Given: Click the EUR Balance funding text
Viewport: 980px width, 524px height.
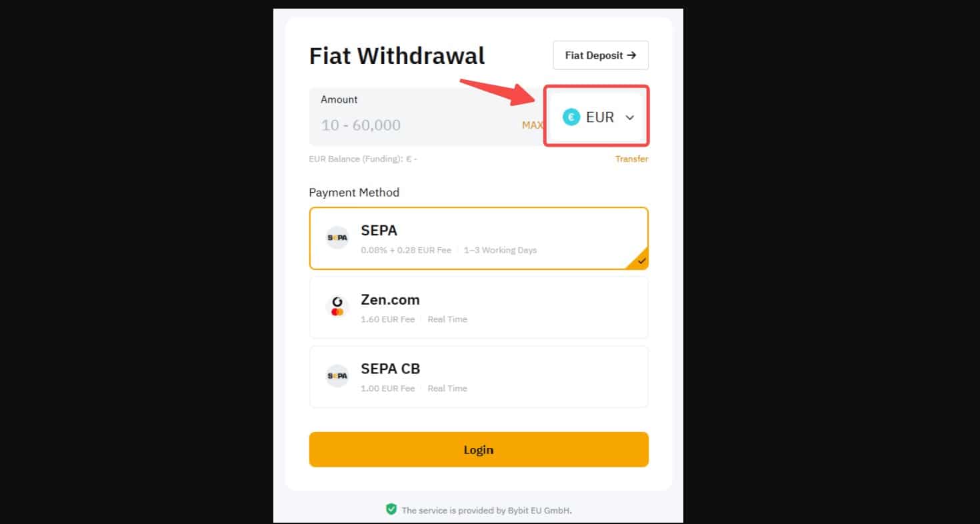Looking at the screenshot, I should click(x=363, y=159).
